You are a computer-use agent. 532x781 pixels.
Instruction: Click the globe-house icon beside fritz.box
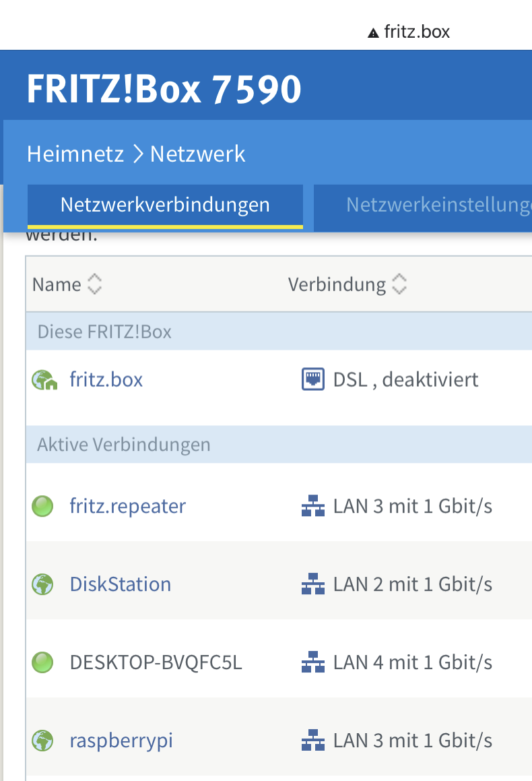(x=44, y=381)
